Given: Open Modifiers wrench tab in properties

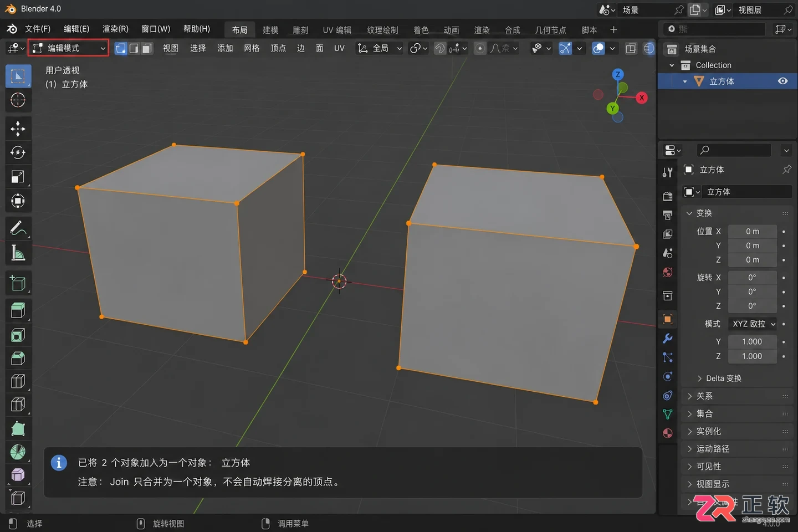Looking at the screenshot, I should pyautogui.click(x=668, y=339).
